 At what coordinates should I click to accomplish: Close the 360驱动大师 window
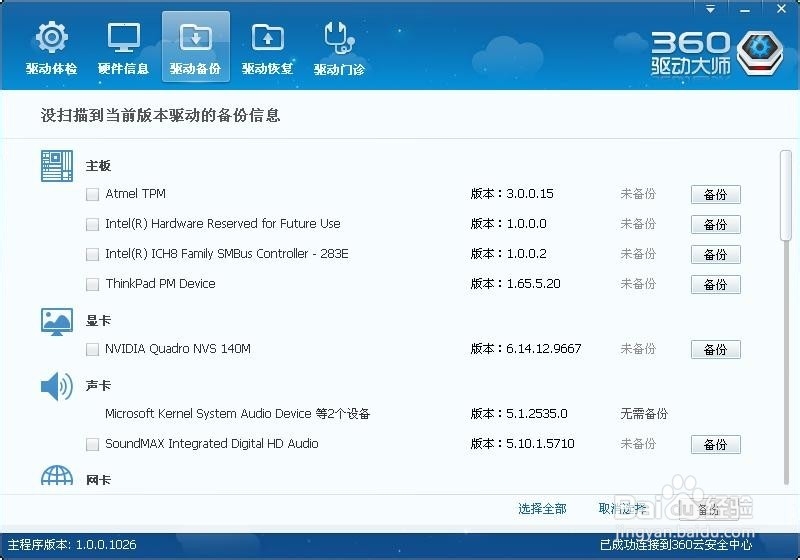click(781, 9)
